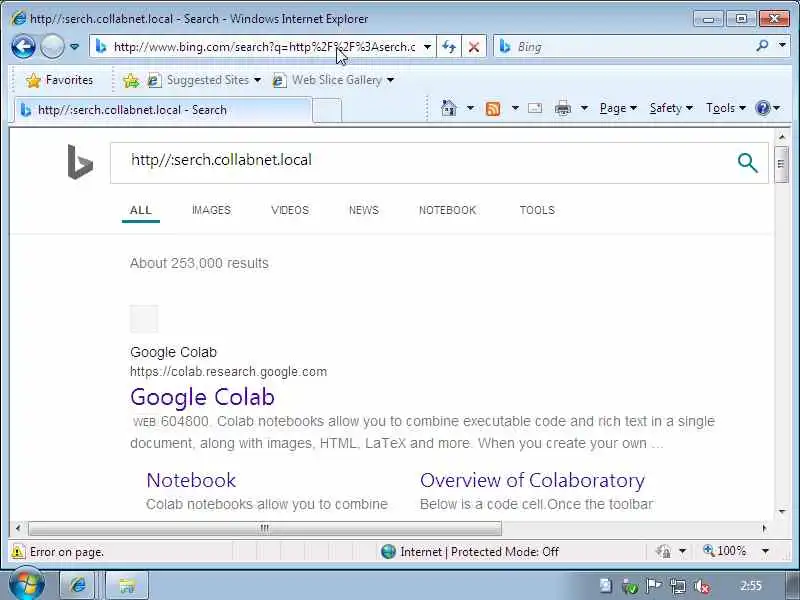Open a new blank tab button
800x600 pixels.
coord(327,110)
